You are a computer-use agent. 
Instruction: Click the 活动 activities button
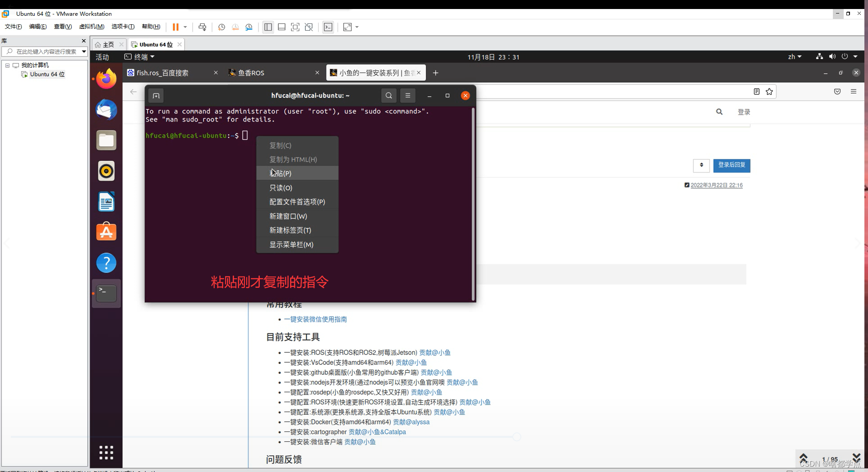[x=102, y=57]
